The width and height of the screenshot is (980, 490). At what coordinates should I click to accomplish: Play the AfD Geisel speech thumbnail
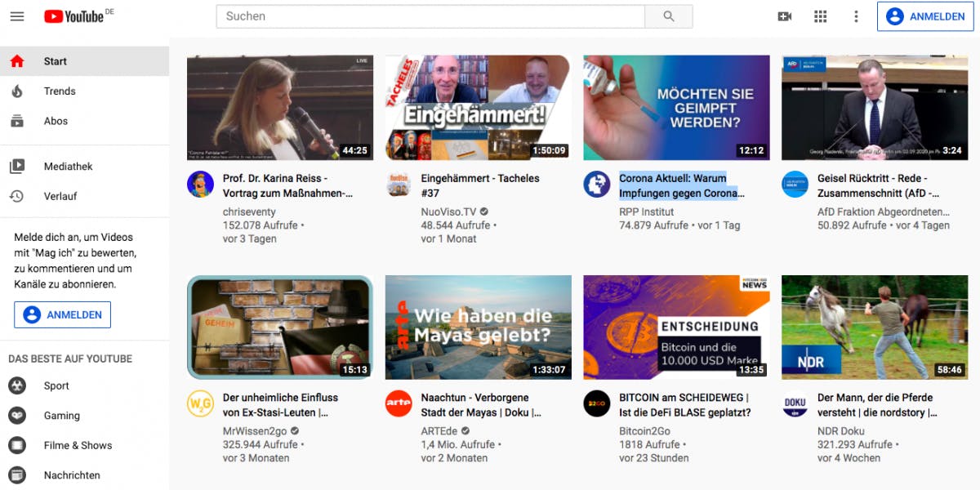click(x=875, y=108)
